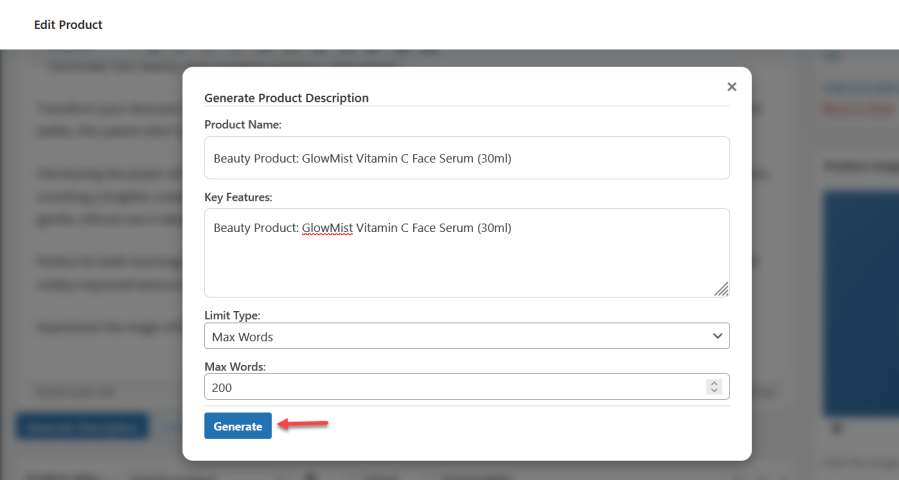
Task: Grab the Key Features textarea resize handle
Action: [x=722, y=290]
